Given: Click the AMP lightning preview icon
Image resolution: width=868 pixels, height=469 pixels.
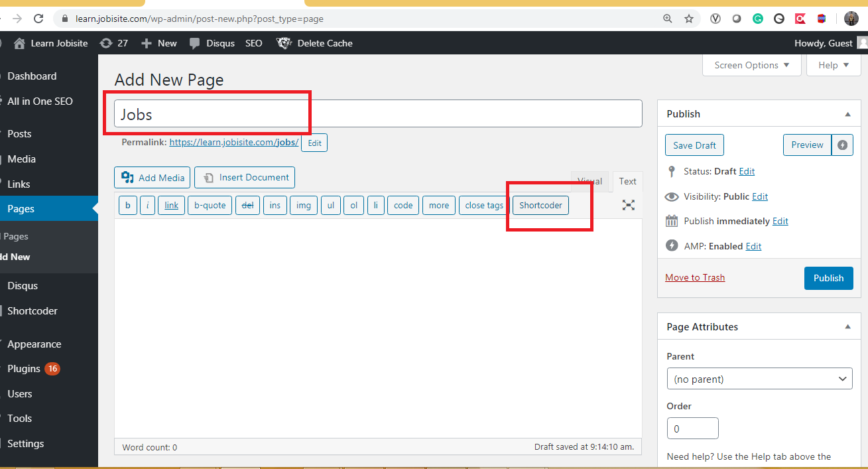Looking at the screenshot, I should click(842, 145).
